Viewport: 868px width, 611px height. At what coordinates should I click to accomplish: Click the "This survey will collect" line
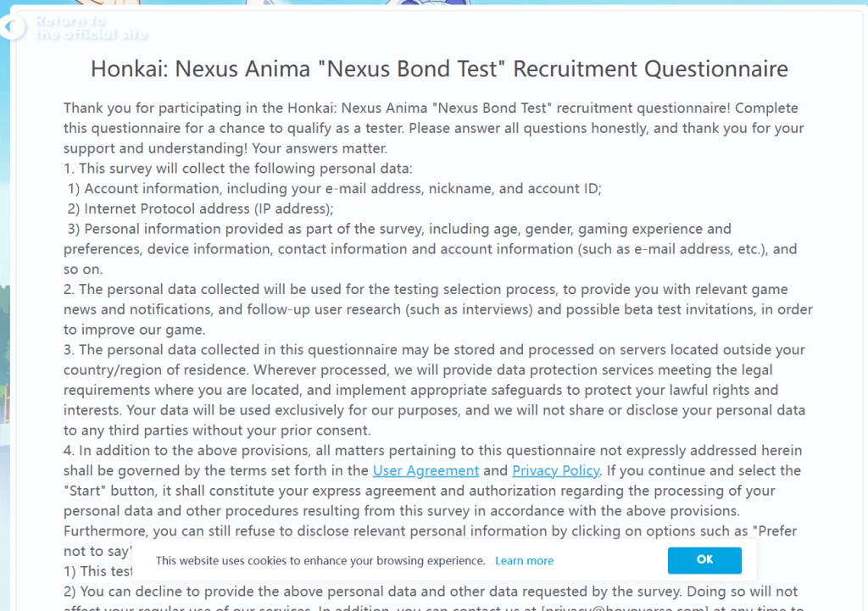point(238,169)
